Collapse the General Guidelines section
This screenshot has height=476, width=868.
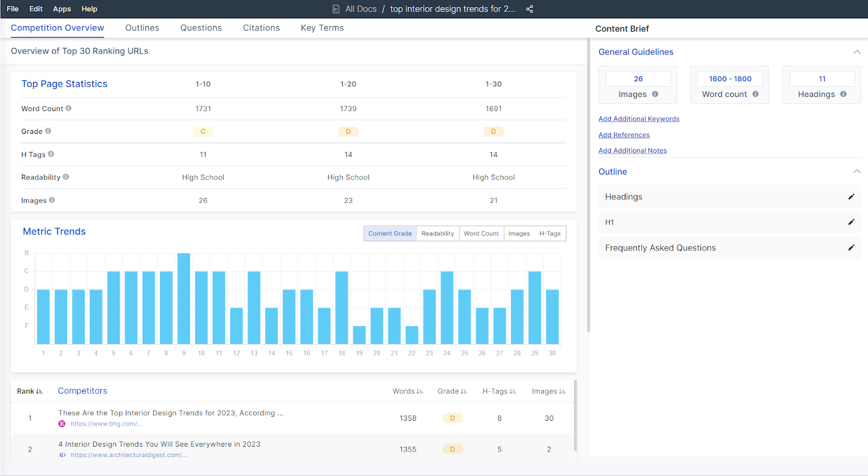[857, 52]
